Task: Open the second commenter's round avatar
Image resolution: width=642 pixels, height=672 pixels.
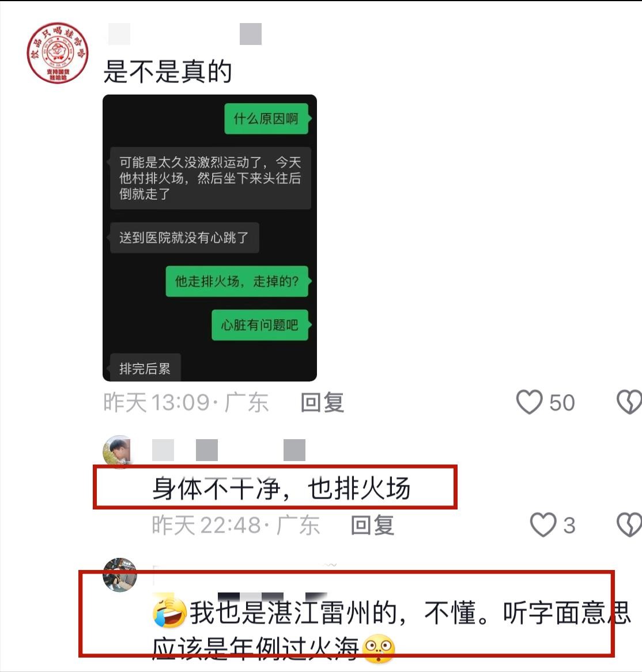Action: (118, 451)
